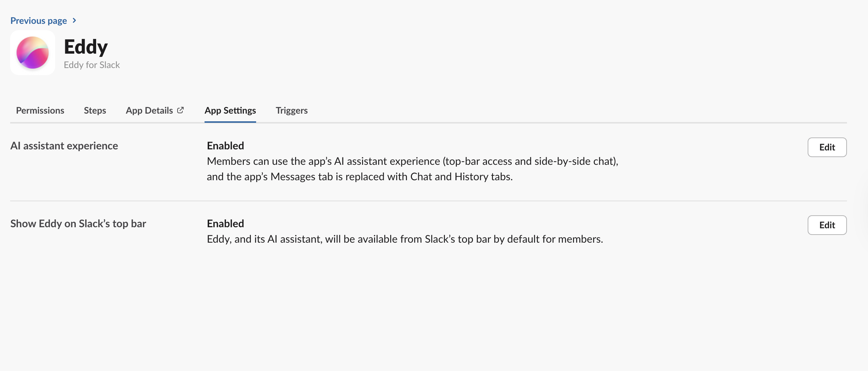Screen dimensions: 868x371
Task: Click the Eddy app title heading
Action: pyautogui.click(x=86, y=46)
